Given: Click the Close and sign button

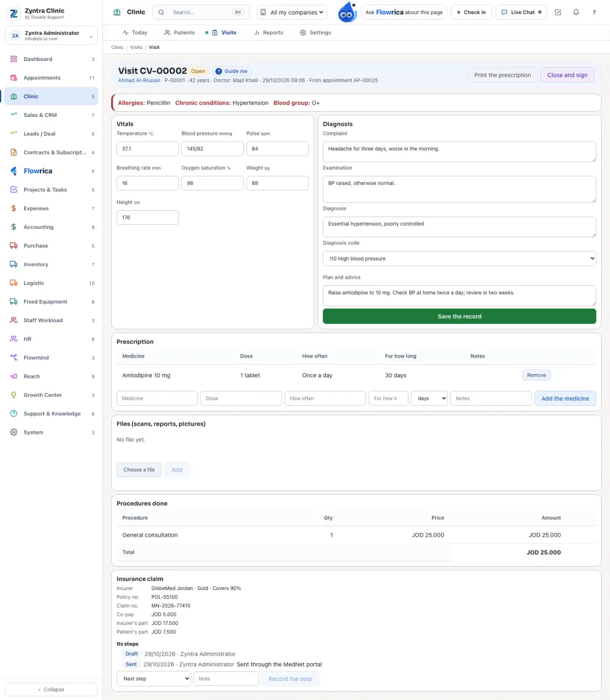Looking at the screenshot, I should click(567, 75).
